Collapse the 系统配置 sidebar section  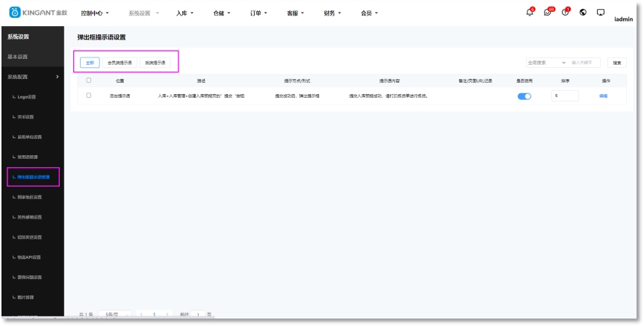(33, 77)
